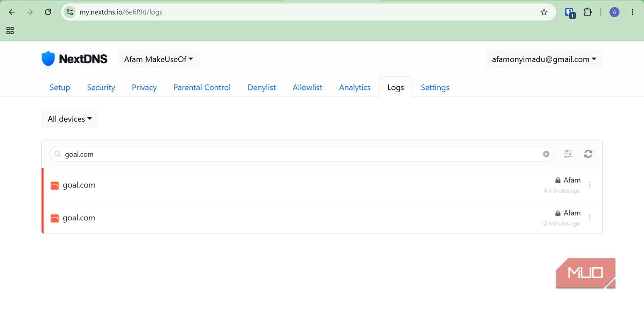644x317 pixels.
Task: Switch to the Allowlist tab
Action: coord(307,88)
